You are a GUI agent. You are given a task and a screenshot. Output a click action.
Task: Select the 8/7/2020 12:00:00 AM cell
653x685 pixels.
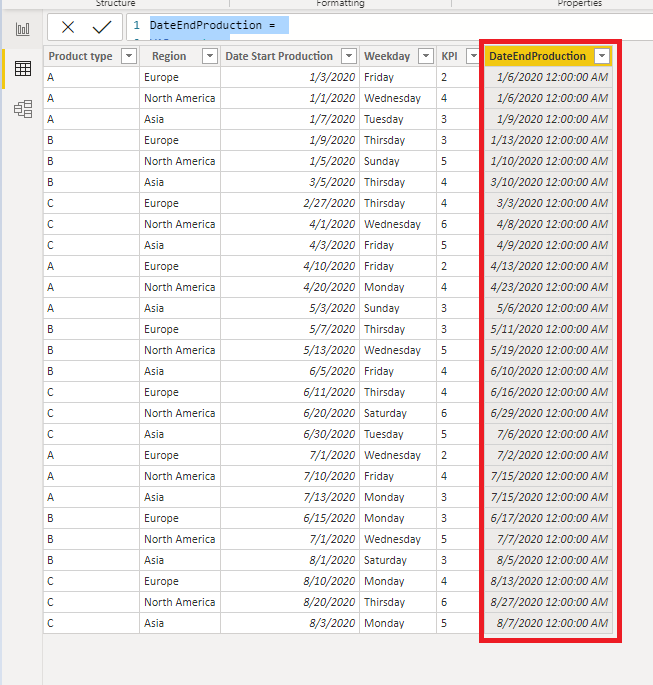click(548, 623)
